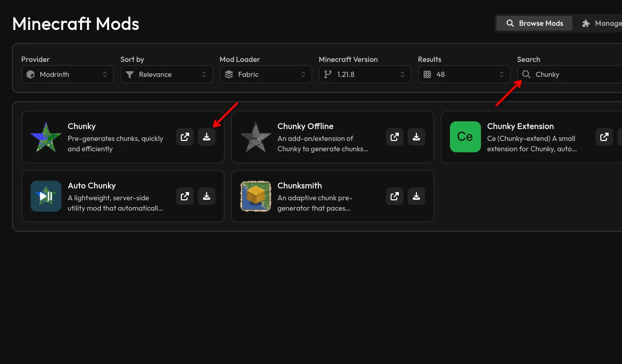Switch to the Manage tab

point(601,23)
